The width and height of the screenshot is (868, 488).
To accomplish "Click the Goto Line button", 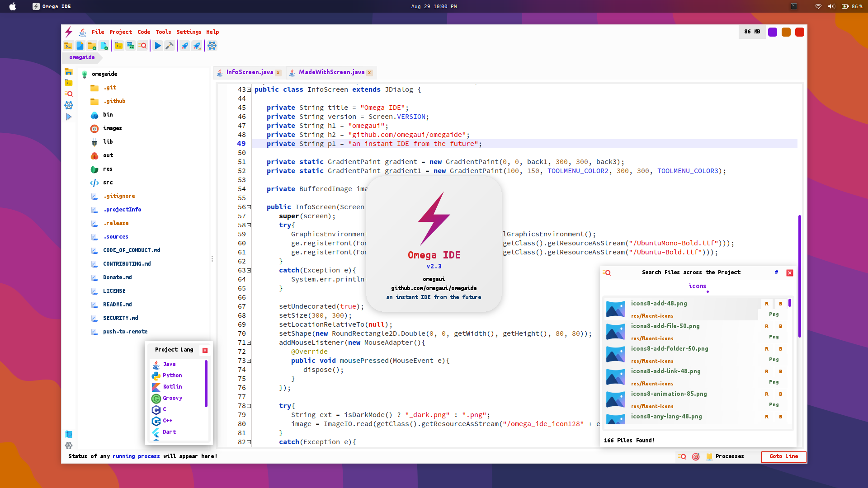I will tap(783, 457).
